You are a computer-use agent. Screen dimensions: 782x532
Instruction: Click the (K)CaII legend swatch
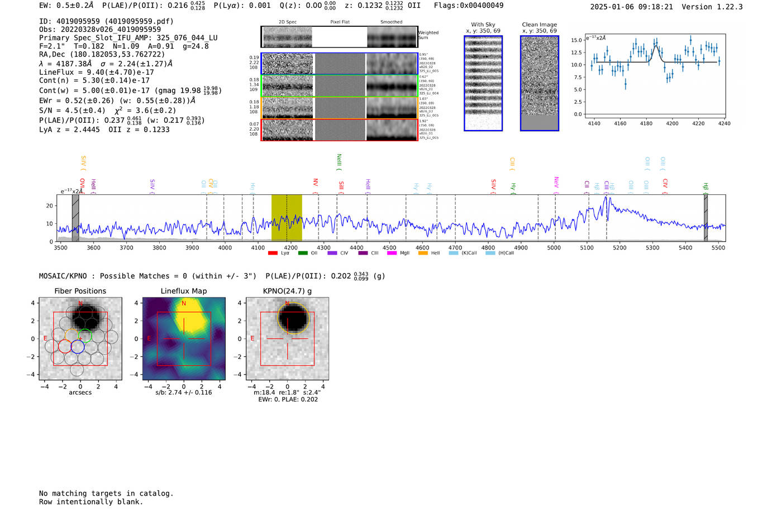(x=454, y=253)
